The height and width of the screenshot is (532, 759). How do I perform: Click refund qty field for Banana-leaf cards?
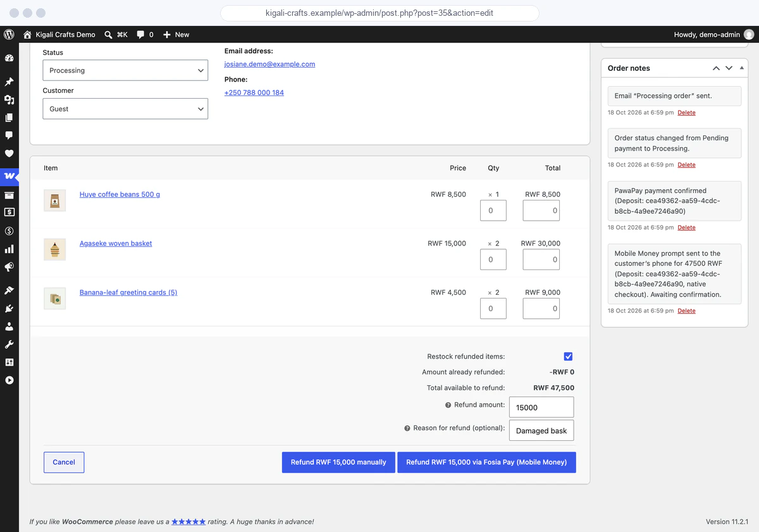click(493, 309)
